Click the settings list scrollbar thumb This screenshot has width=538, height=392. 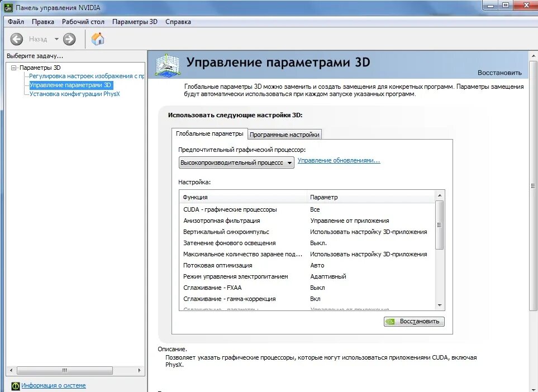click(x=439, y=225)
